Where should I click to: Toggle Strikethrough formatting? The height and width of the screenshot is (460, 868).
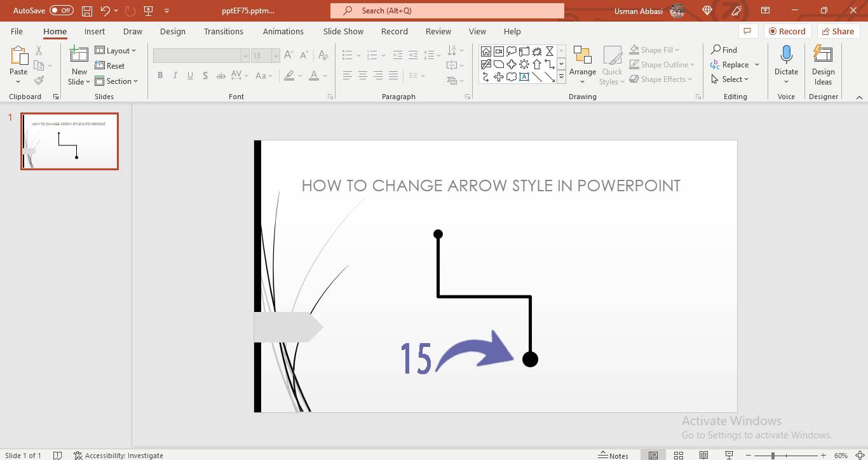pos(220,76)
